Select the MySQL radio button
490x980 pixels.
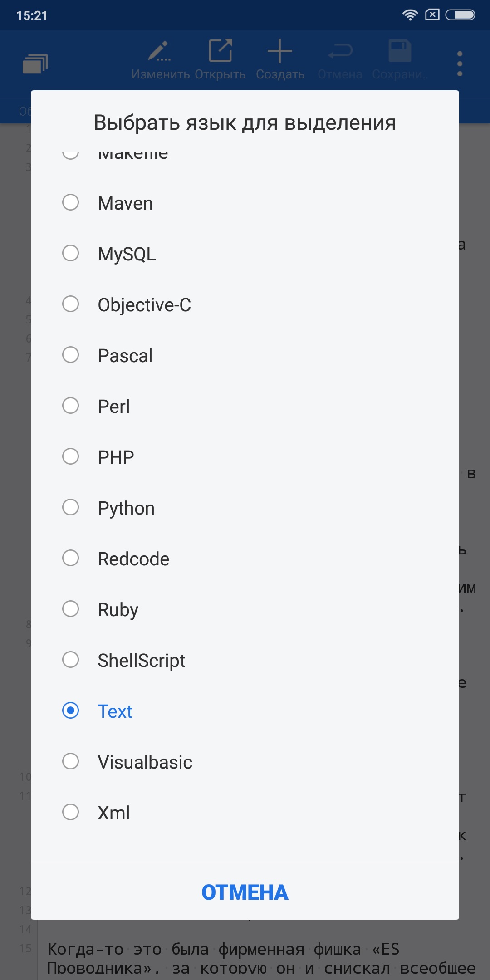point(71,253)
